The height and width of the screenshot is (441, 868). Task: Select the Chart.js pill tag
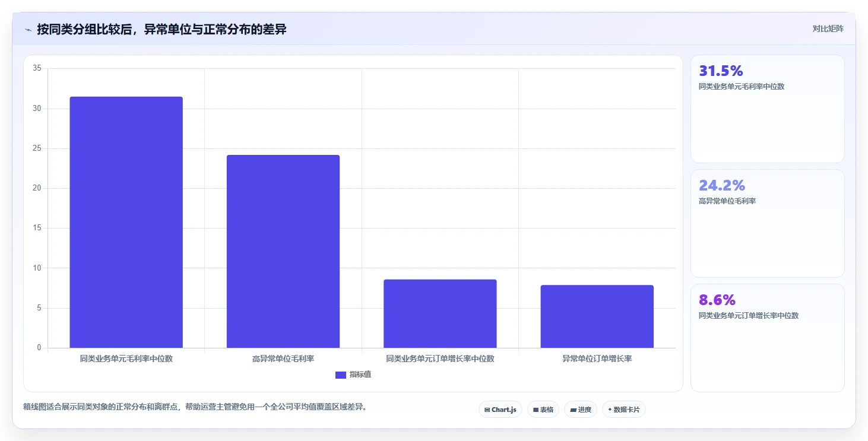coord(500,410)
